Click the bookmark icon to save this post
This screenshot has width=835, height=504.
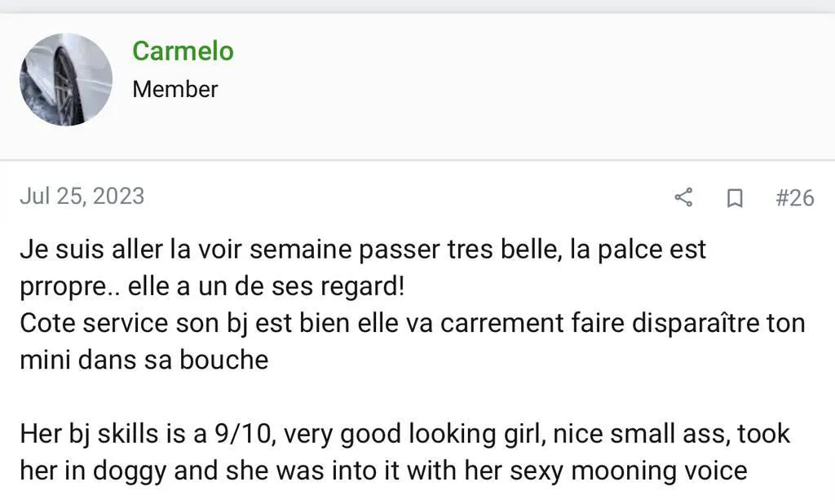pos(735,197)
